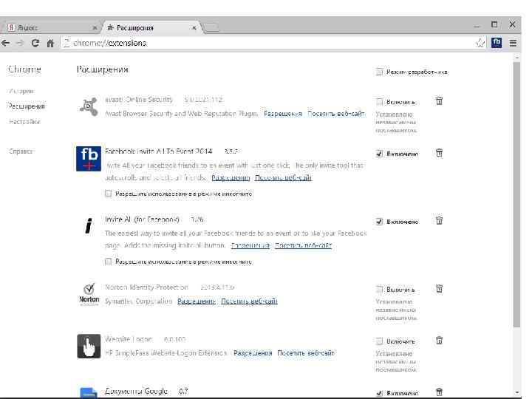This screenshot has height=399, width=532.
Task: Uncheck Включено for Invite All (for Facebook)
Action: 379,222
